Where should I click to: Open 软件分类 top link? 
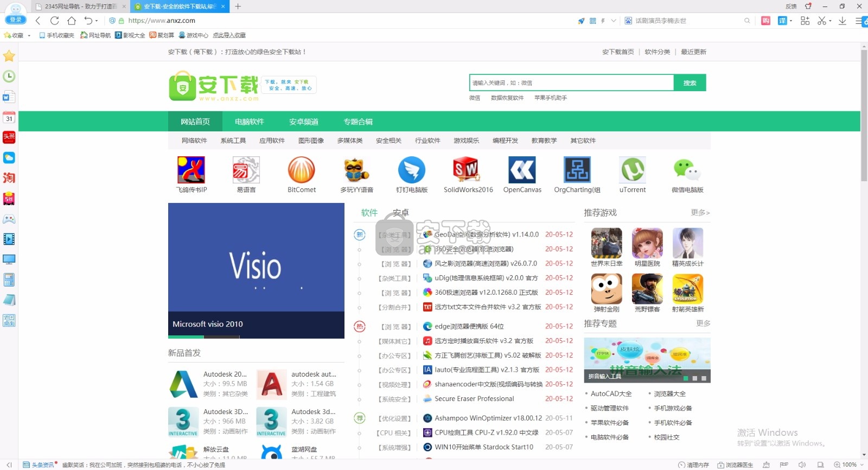tap(657, 52)
